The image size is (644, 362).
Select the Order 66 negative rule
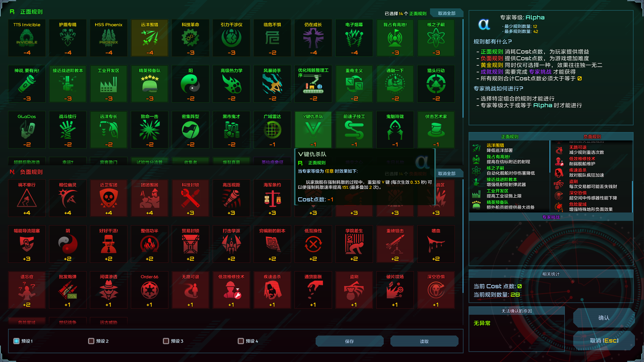[x=150, y=290]
